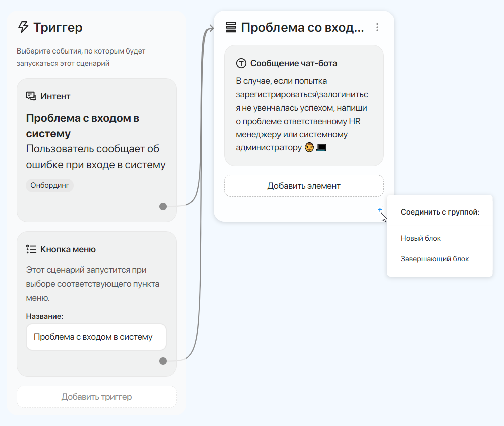This screenshot has height=426, width=504.
Task: Select Новый блок from the popup menu
Action: pyautogui.click(x=421, y=238)
